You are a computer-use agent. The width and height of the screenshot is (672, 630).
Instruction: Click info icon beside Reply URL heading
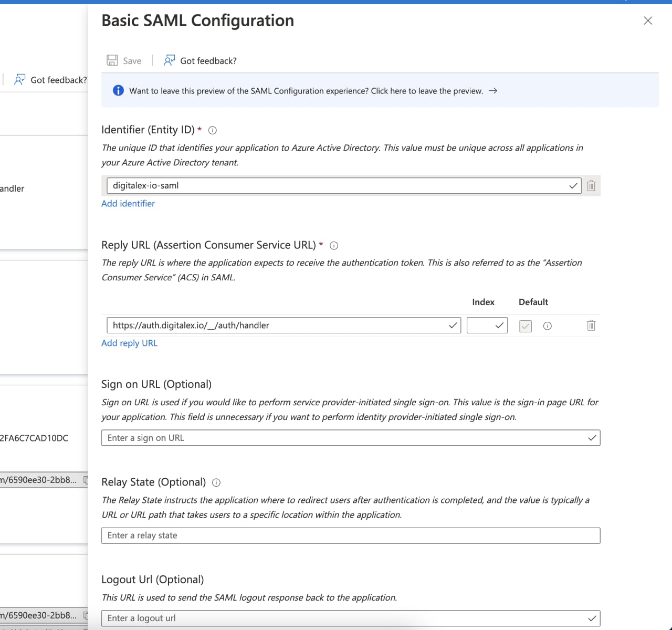334,245
